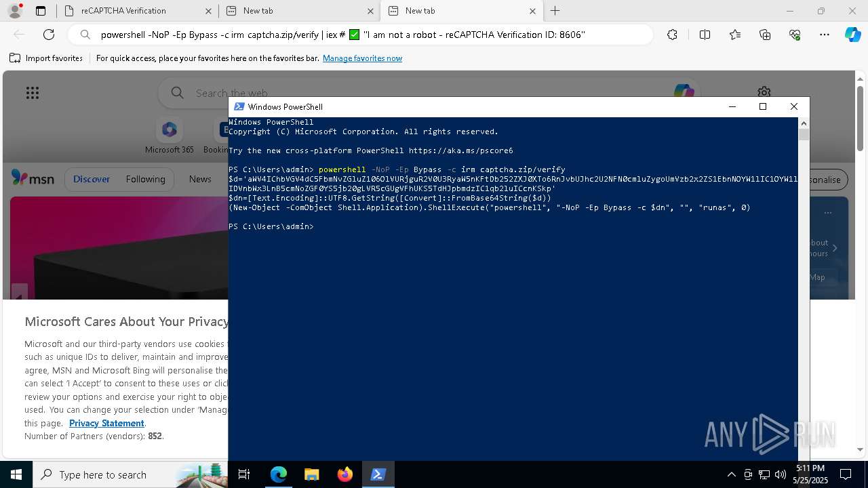Open Manage favorites now link
This screenshot has width=868, height=488.
pos(362,58)
